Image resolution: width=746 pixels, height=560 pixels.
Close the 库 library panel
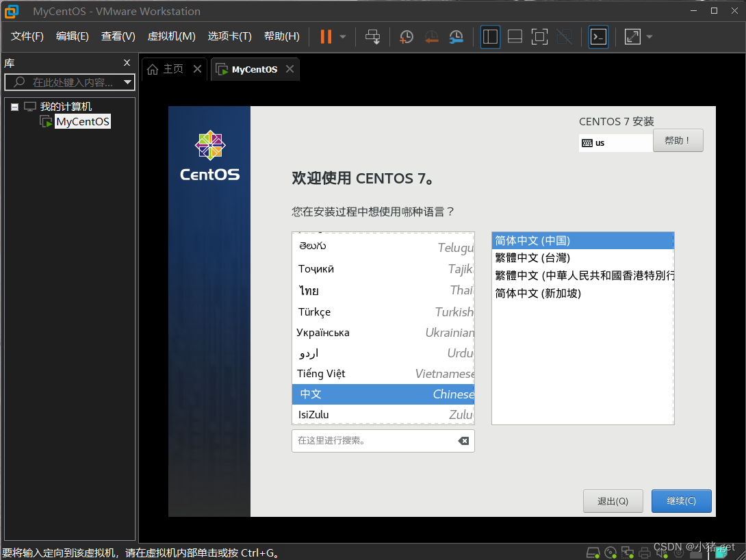pyautogui.click(x=127, y=63)
